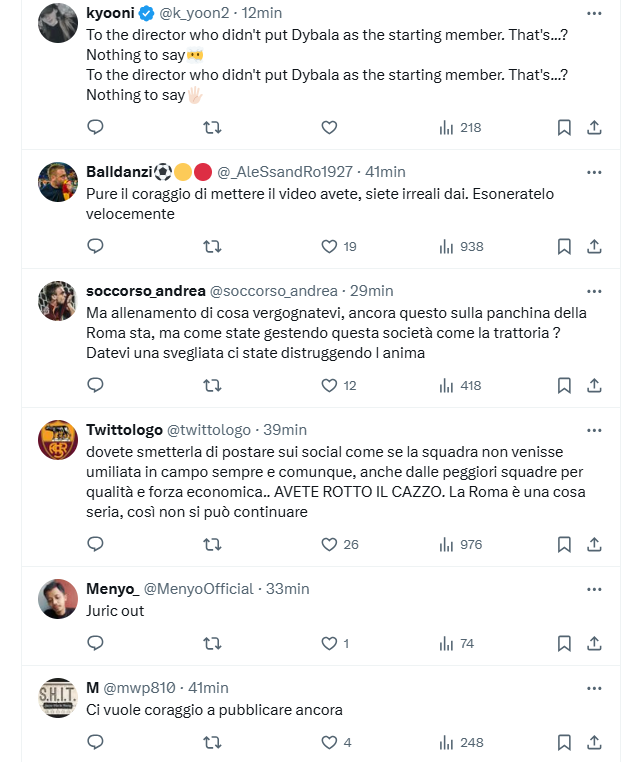
Task: Bookmark Twittologo's tweet
Action: [x=564, y=544]
